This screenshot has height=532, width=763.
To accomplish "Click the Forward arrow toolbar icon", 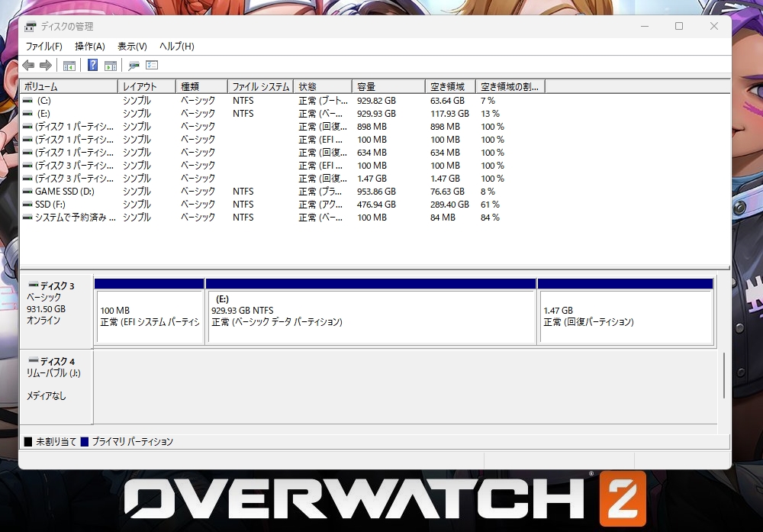I will point(46,65).
